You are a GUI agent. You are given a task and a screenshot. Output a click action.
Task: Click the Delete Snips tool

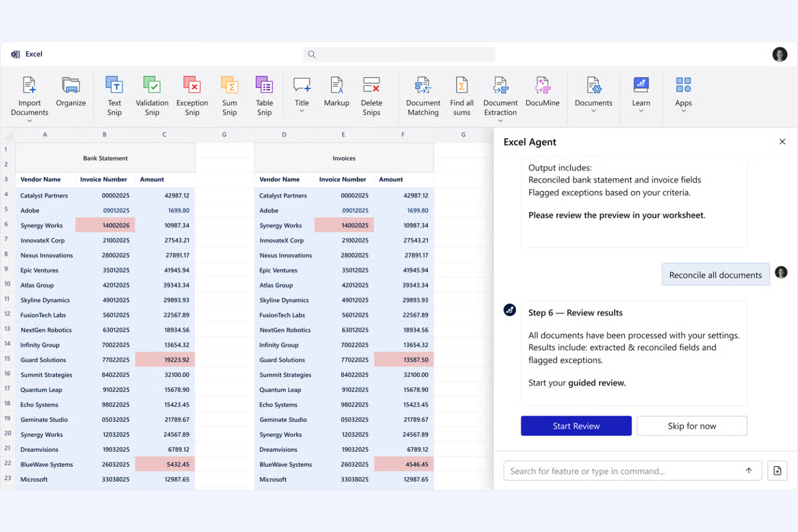(372, 96)
